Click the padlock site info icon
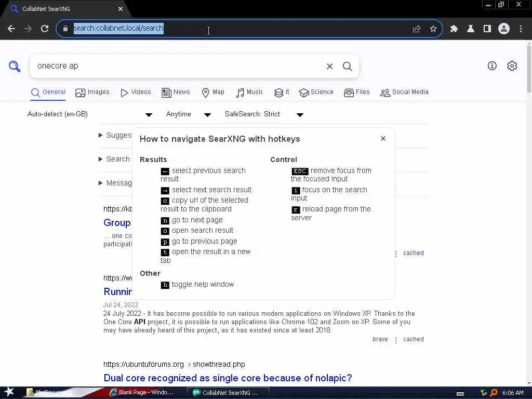This screenshot has width=532, height=399. (x=65, y=29)
